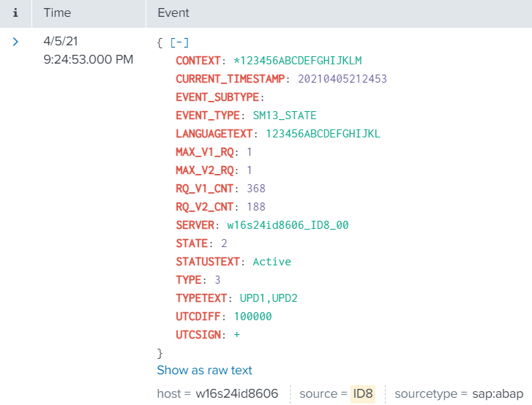
Task: Click the info 'i' column header icon
Action: (x=15, y=13)
